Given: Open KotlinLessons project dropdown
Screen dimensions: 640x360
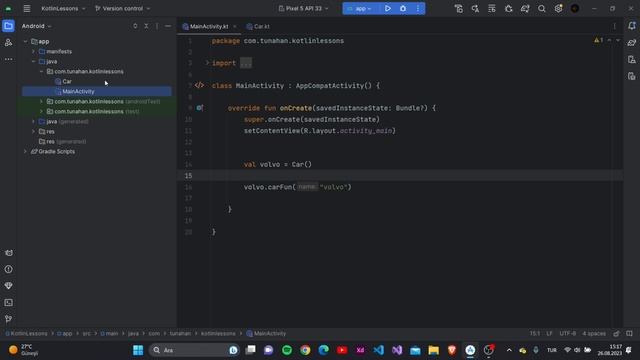Looking at the screenshot, I should [x=63, y=8].
